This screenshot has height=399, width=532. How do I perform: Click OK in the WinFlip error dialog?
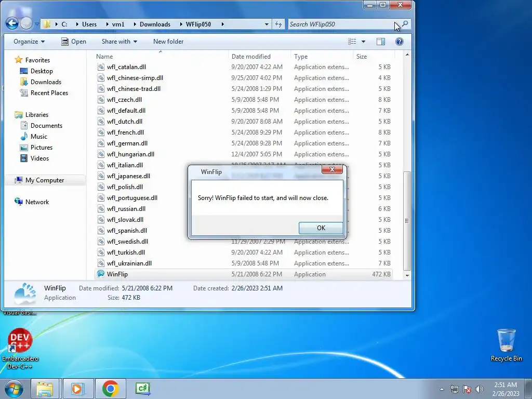(321, 228)
